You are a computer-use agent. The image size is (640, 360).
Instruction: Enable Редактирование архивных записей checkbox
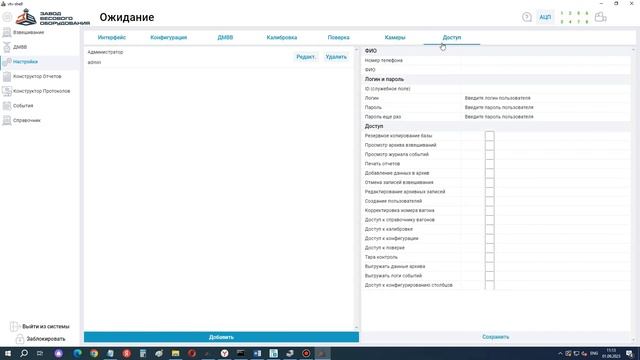click(490, 192)
